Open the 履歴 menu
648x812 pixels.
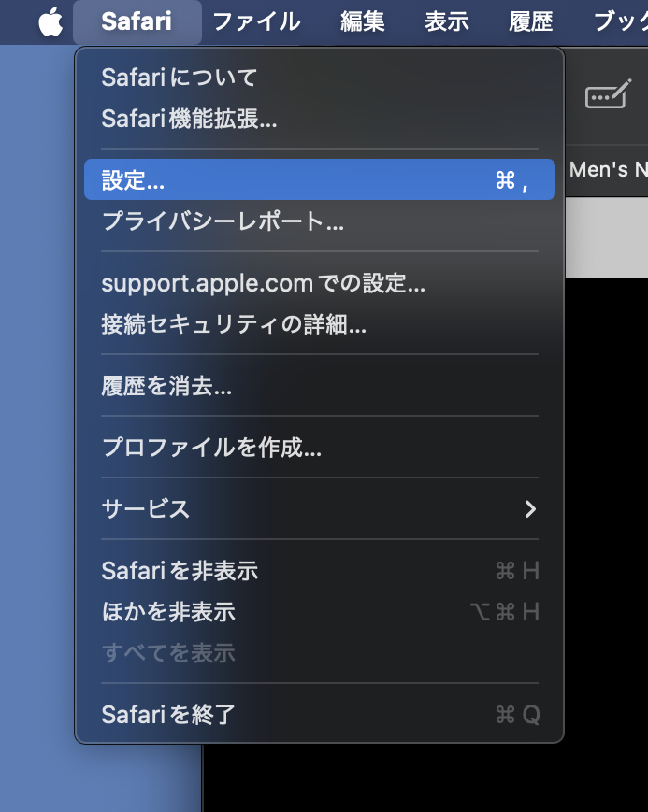pyautogui.click(x=530, y=21)
